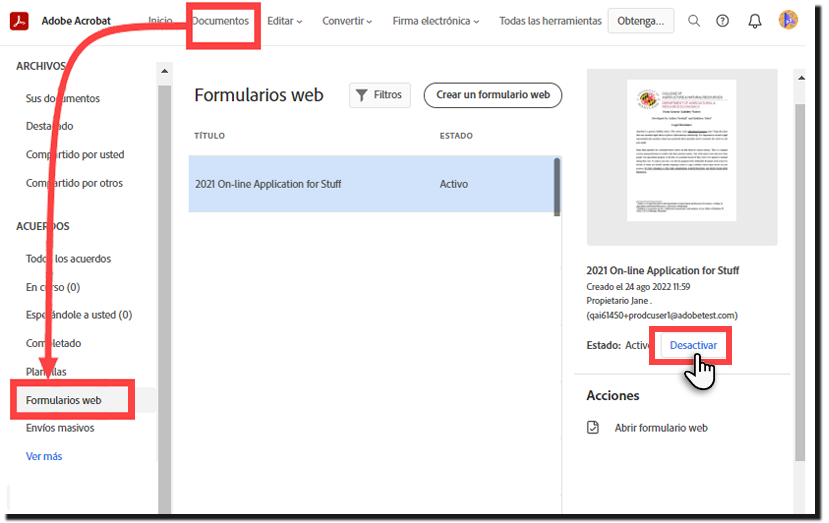Click the details panel vertical scrollbar
Viewport: 829px width, 523px height.
[x=800, y=282]
